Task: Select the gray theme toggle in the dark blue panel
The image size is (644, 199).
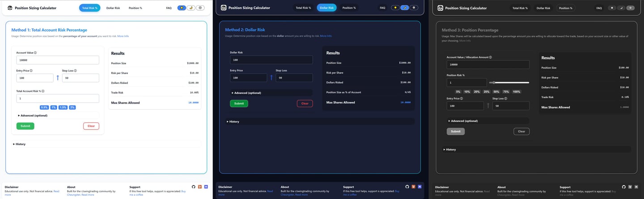Action: 414,8
